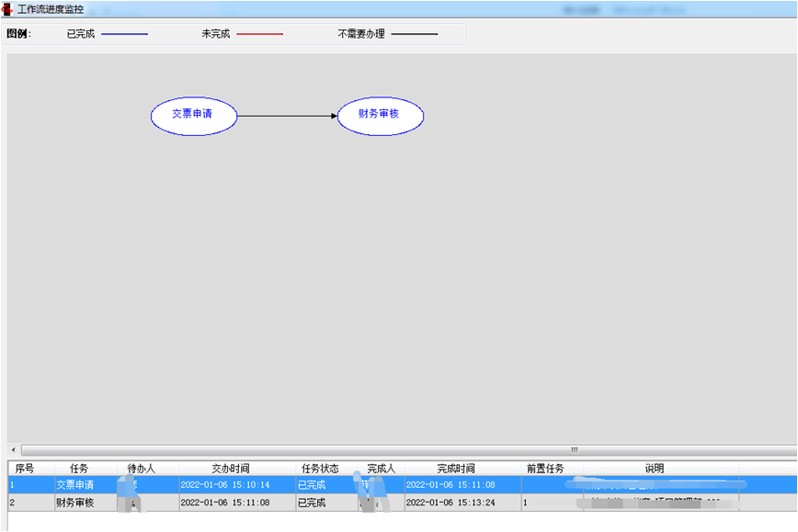
Task: Click the red application icon in title bar
Action: (x=9, y=7)
